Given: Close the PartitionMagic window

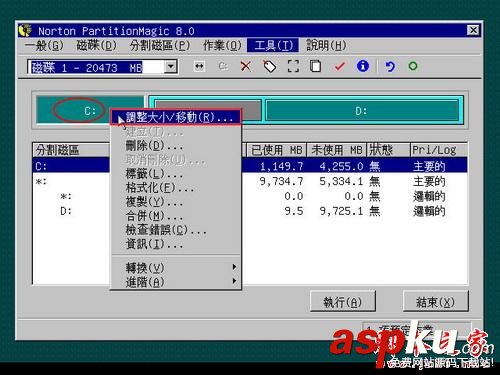Looking at the screenshot, I should [473, 30].
